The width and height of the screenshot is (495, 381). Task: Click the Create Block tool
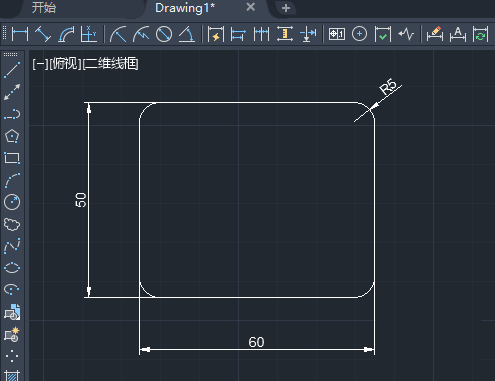coord(12,334)
